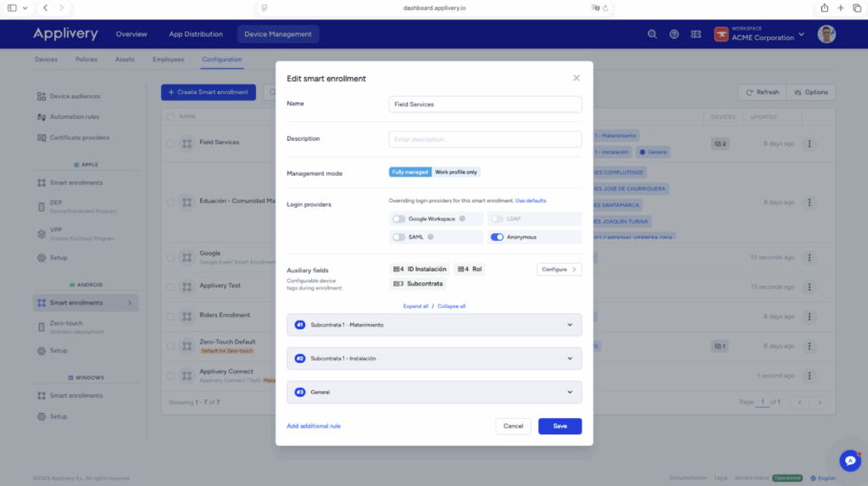This screenshot has width=868, height=486.
Task: Click Configure auxiliary fields button
Action: (559, 270)
